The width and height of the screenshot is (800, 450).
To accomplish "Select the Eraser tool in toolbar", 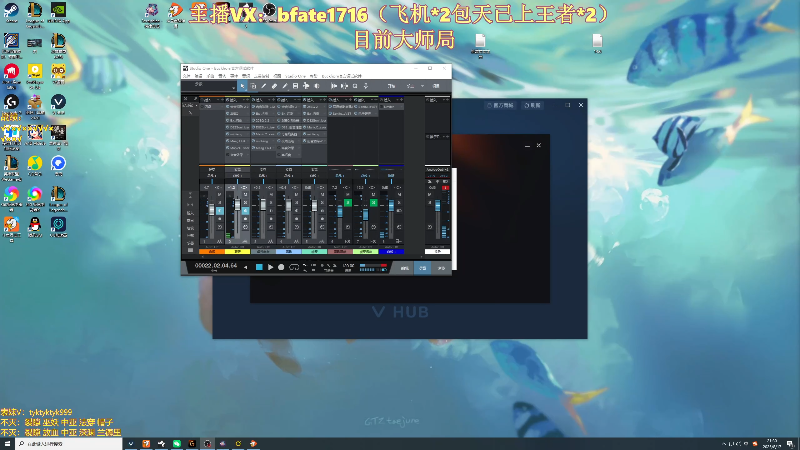I will point(274,86).
